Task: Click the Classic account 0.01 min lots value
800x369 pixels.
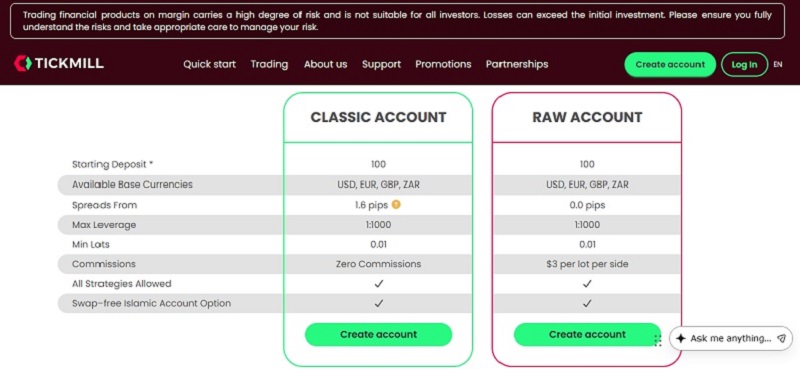Action: click(x=379, y=244)
